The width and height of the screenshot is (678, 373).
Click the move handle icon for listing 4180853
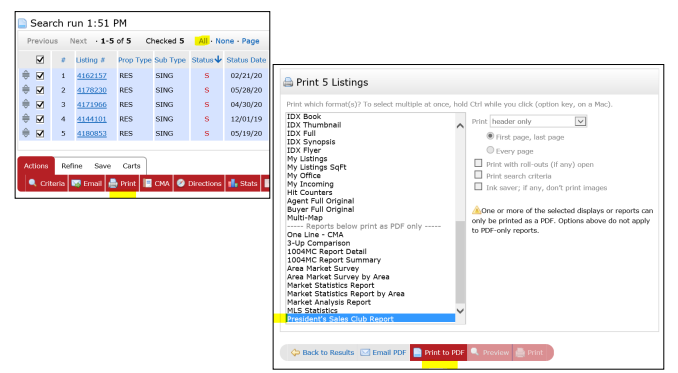click(x=26, y=133)
